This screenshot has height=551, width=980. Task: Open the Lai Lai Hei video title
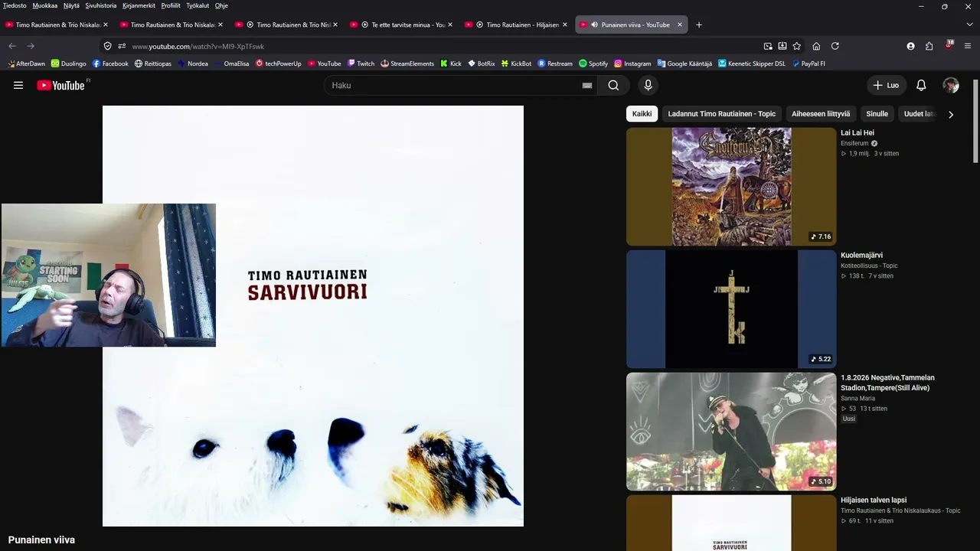click(857, 132)
